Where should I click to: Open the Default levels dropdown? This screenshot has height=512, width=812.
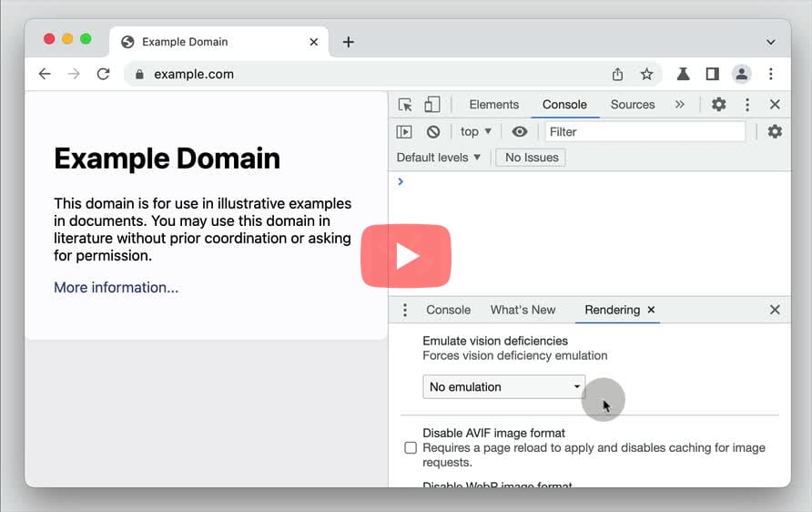(439, 158)
